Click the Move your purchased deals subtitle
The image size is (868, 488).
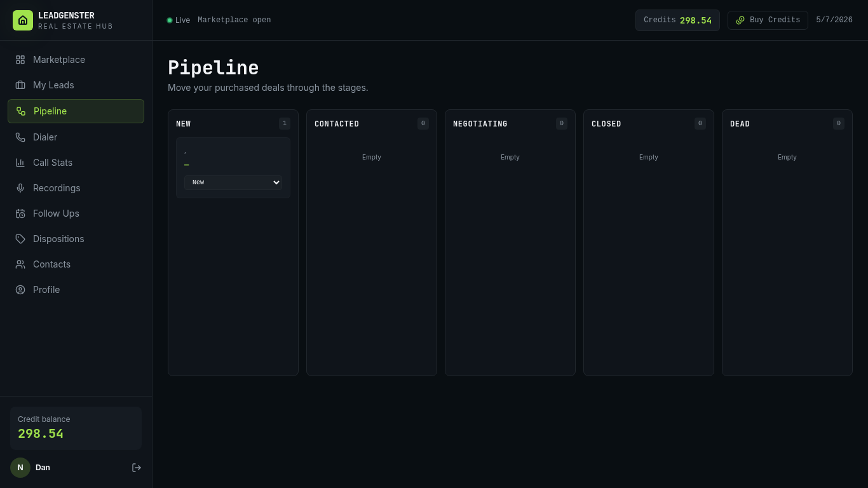(268, 88)
